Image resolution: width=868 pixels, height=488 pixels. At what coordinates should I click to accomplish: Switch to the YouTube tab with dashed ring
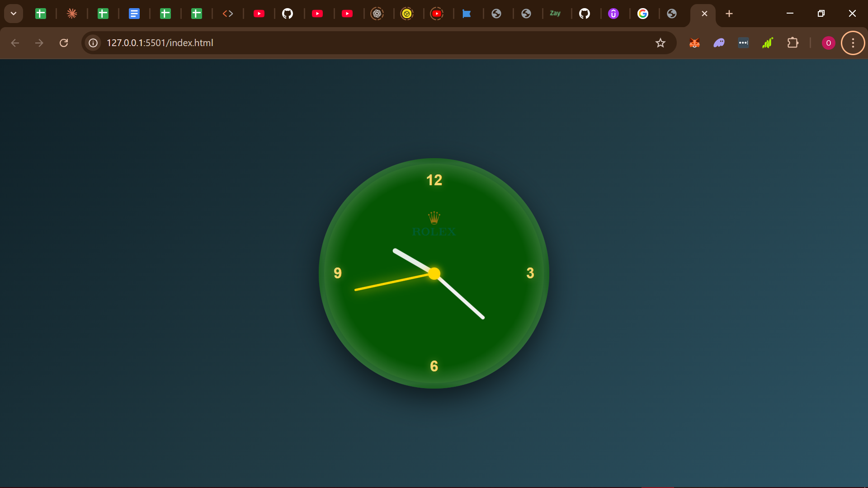437,14
